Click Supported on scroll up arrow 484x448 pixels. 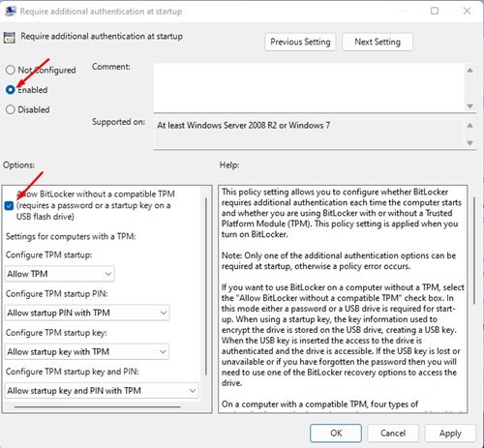pyautogui.click(x=469, y=126)
